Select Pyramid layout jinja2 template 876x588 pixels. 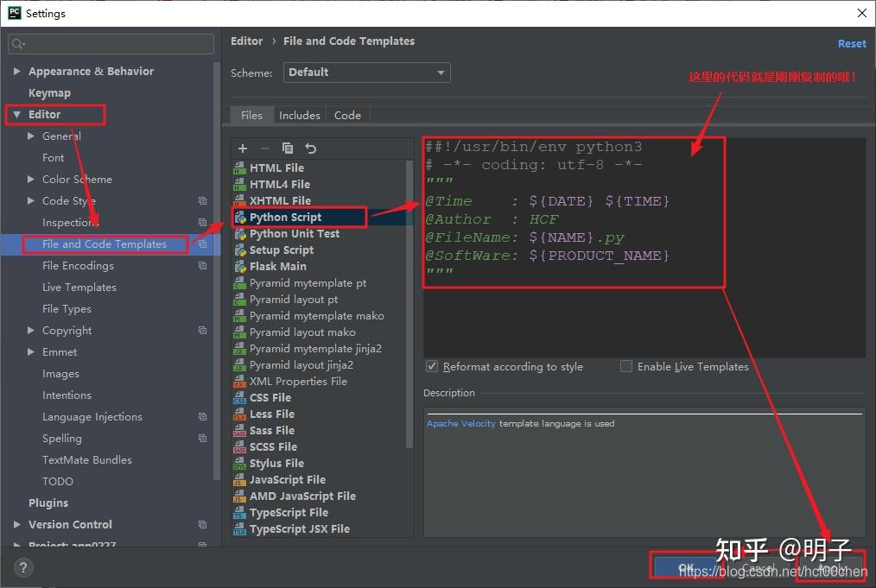pyautogui.click(x=302, y=364)
